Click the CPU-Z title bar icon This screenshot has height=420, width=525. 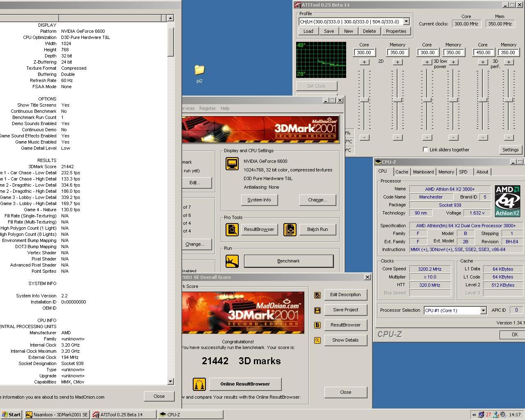pos(378,162)
